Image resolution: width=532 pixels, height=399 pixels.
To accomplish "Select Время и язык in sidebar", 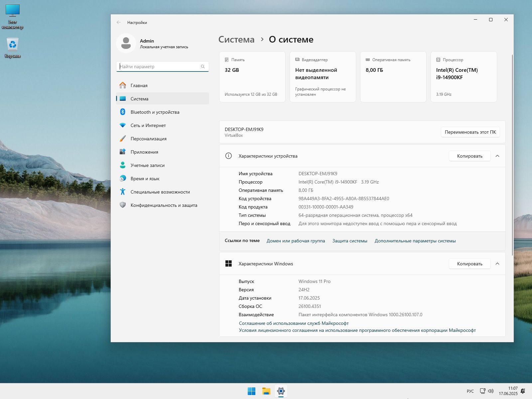I will (x=163, y=179).
